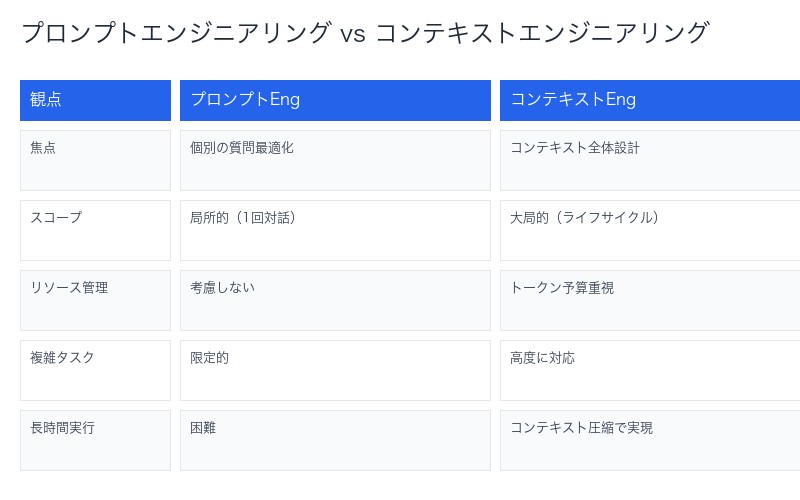Screen dimensions: 800x500
Task: Click the プロンプトエンジニアリング words in the title
Action: (x=176, y=33)
